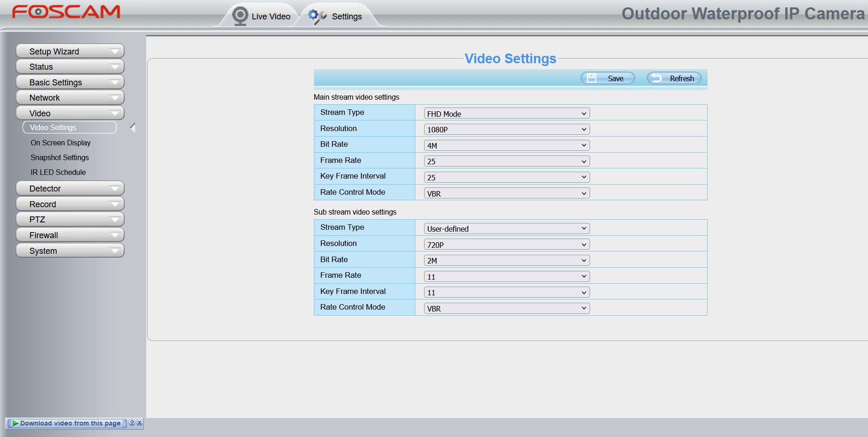Click 'Main stream video settings' label
Viewport: 868px width, 437px height.
356,97
